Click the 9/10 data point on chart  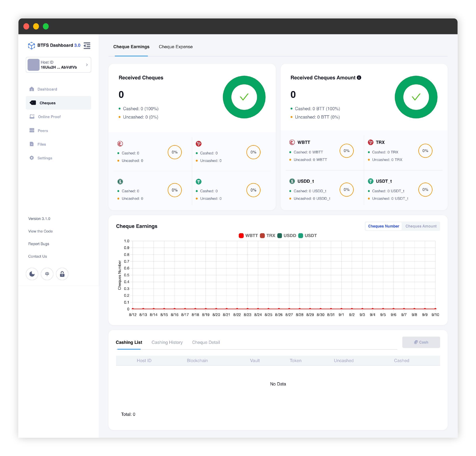click(435, 309)
